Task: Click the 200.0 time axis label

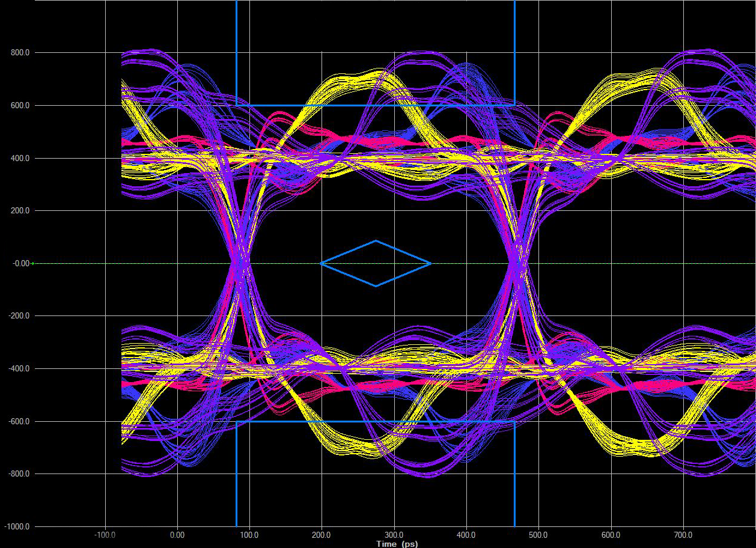Action: pyautogui.click(x=322, y=534)
